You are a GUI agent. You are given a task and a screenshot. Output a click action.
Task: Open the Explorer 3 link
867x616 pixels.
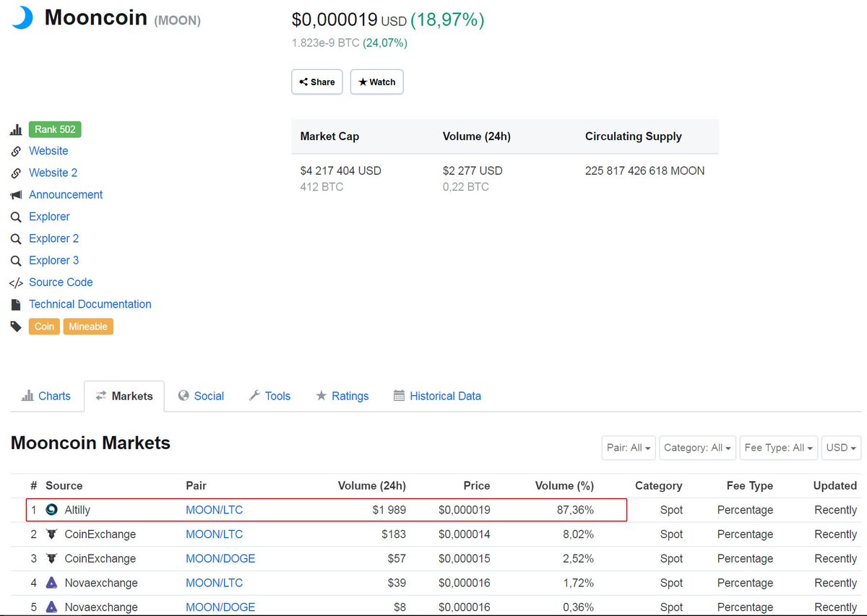(53, 261)
